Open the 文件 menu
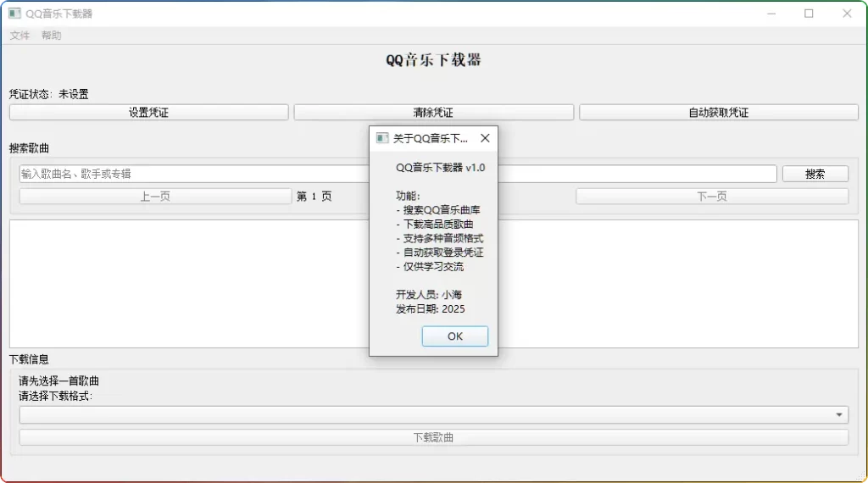Screen dimensions: 868x483 [x=19, y=36]
